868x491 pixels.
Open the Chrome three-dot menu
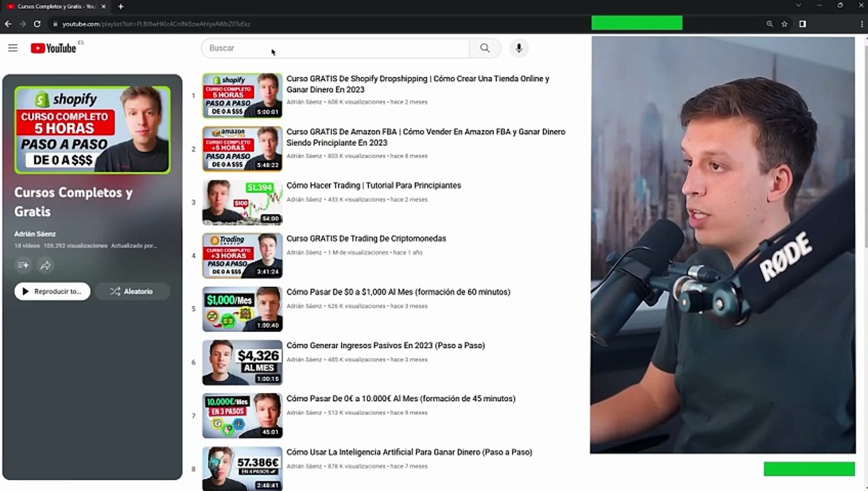862,24
